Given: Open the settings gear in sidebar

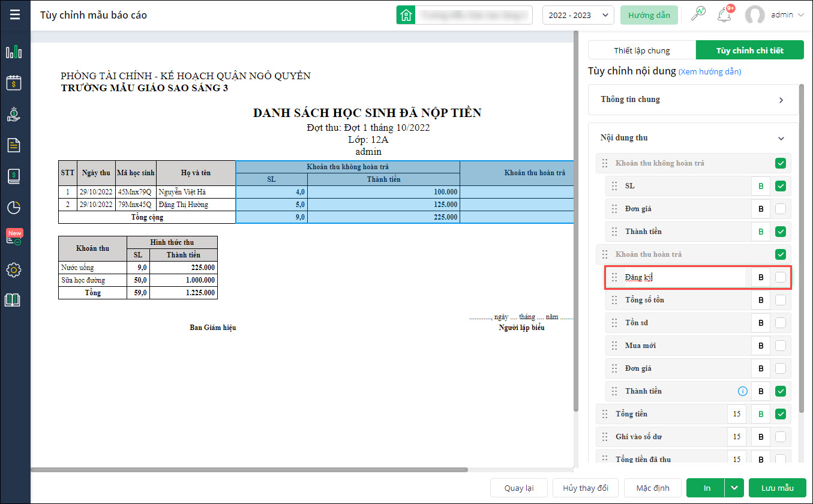Looking at the screenshot, I should (13, 270).
